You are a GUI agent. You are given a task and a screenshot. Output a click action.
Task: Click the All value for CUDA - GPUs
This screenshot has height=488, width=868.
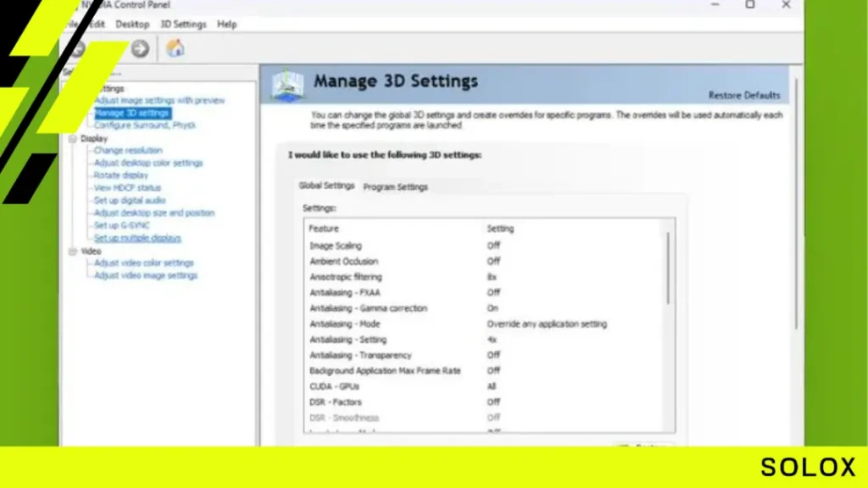pos(491,386)
